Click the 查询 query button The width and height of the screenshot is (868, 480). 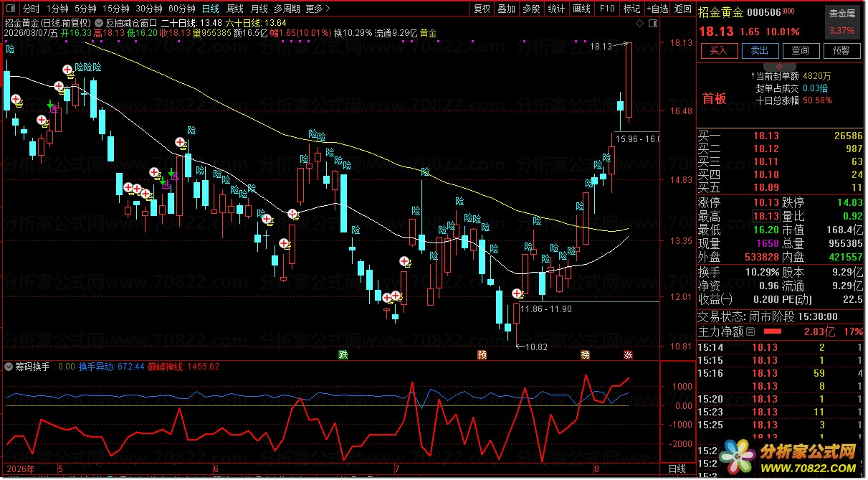[800, 51]
